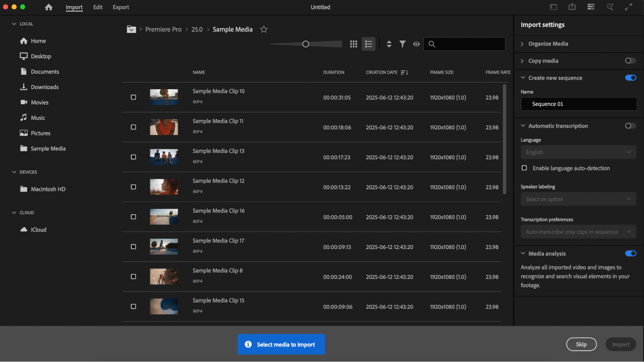
Task: Enable language auto-detection checkbox
Action: click(x=524, y=168)
